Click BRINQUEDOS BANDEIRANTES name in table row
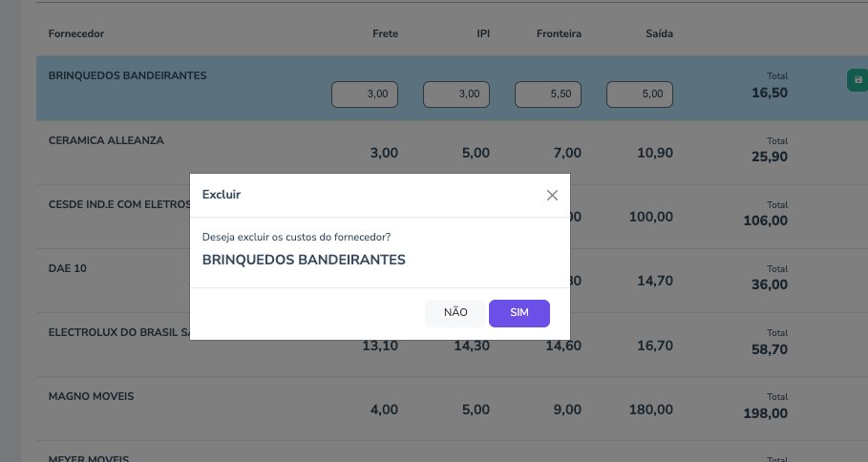This screenshot has width=868, height=462. coord(127,74)
